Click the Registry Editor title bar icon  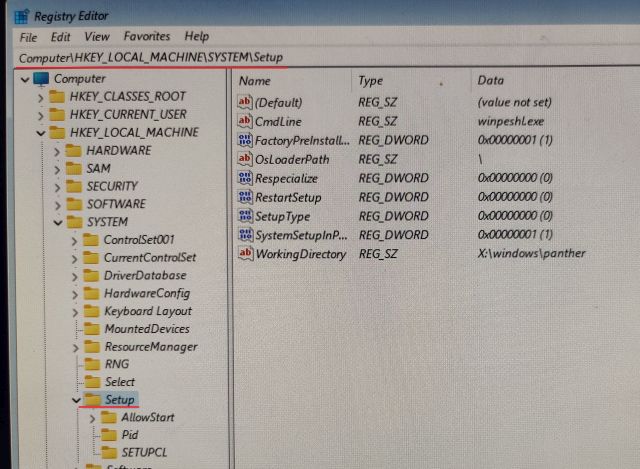[x=21, y=16]
